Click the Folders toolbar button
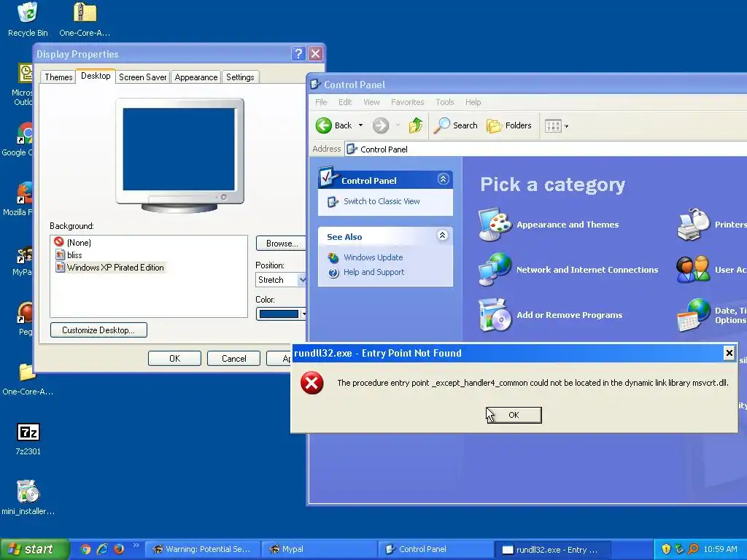The width and height of the screenshot is (747, 560). (x=508, y=125)
